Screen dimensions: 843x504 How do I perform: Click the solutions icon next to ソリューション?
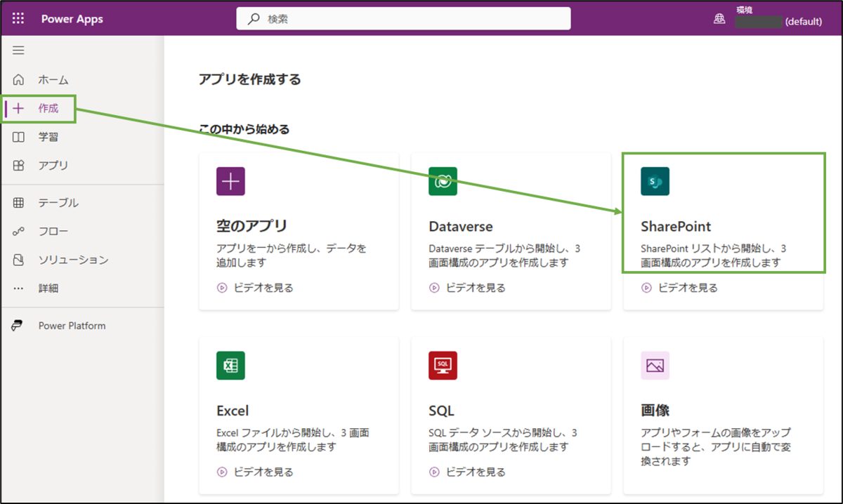(19, 260)
